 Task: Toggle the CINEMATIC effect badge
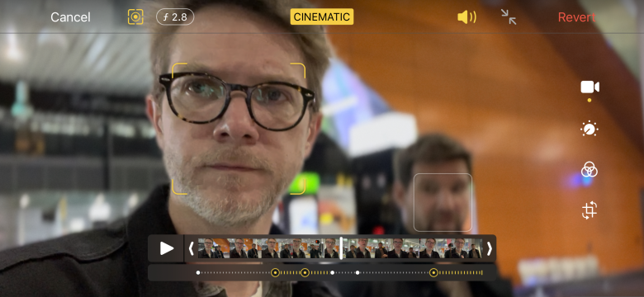coord(322,16)
